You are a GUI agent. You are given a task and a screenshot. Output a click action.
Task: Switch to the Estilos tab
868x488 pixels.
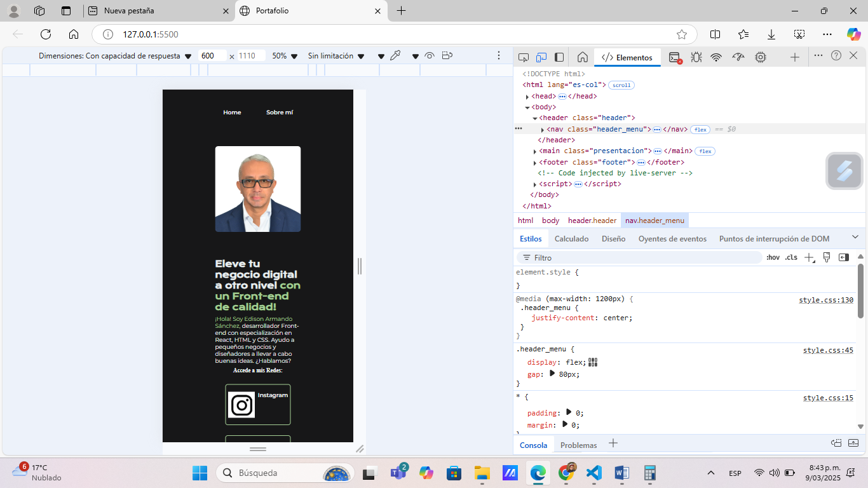[531, 239]
